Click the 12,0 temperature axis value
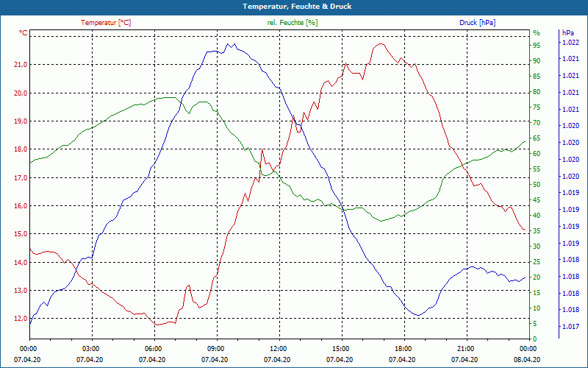 coord(21,319)
